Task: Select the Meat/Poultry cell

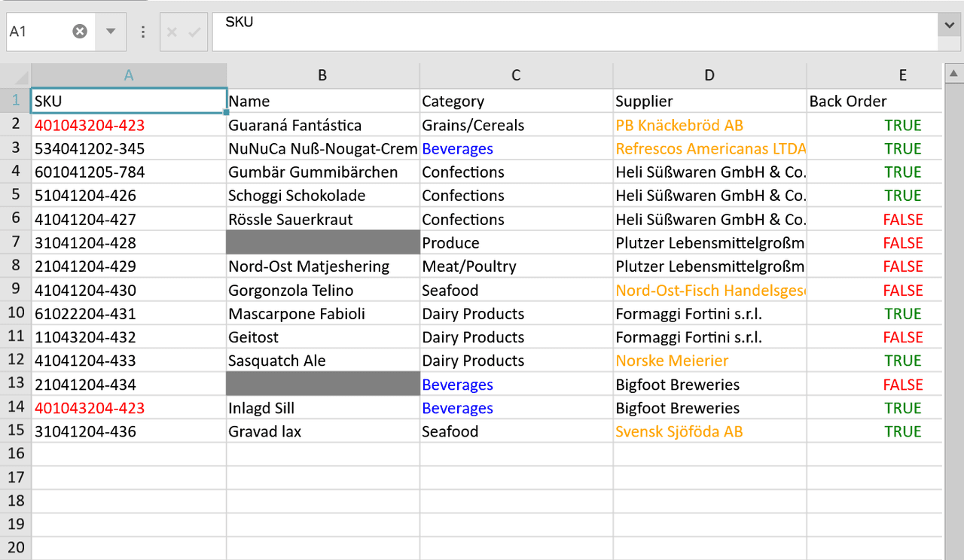Action: (x=516, y=266)
